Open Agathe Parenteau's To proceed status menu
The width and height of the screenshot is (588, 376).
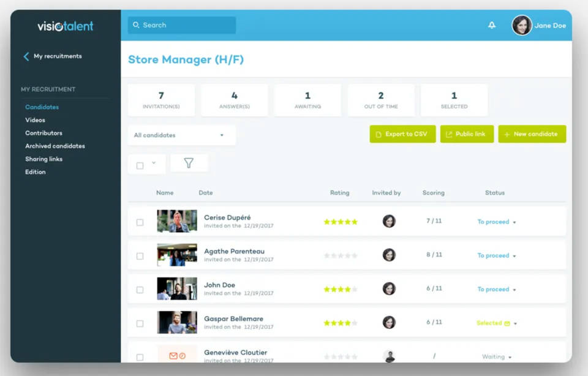point(497,255)
